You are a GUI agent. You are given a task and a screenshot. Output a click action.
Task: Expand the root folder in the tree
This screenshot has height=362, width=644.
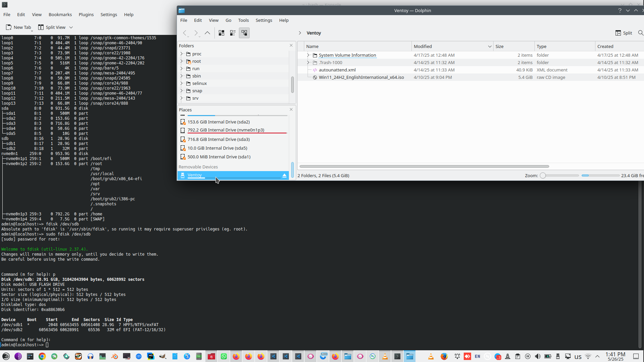(x=182, y=61)
